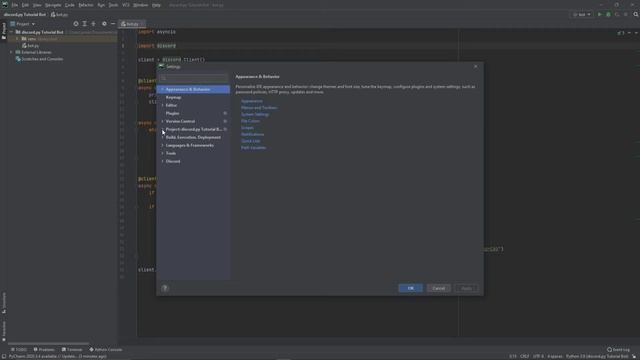The image size is (640, 360).
Task: Open the Path Variables link
Action: coord(253,148)
